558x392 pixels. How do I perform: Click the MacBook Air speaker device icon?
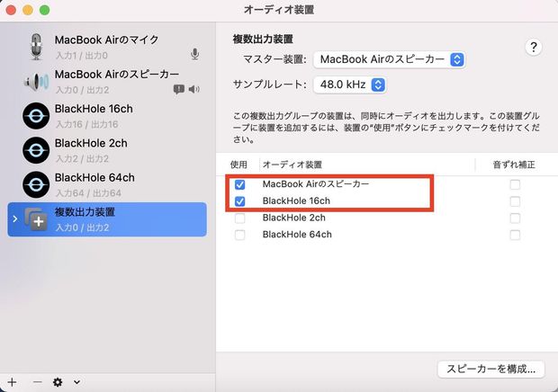click(x=36, y=82)
